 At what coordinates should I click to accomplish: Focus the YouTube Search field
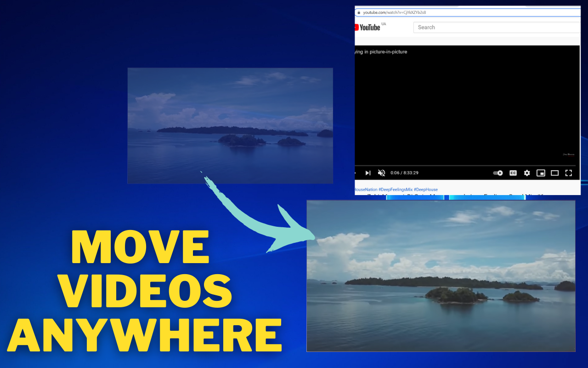497,27
